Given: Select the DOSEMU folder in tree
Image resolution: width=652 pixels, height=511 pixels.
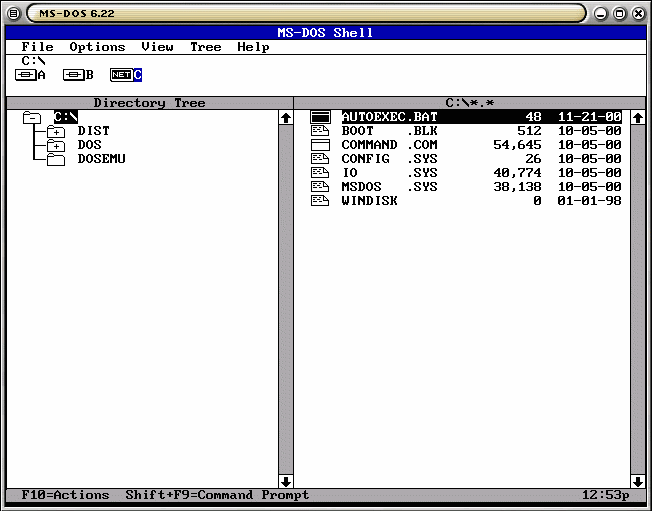Looking at the screenshot, I should coord(100,159).
